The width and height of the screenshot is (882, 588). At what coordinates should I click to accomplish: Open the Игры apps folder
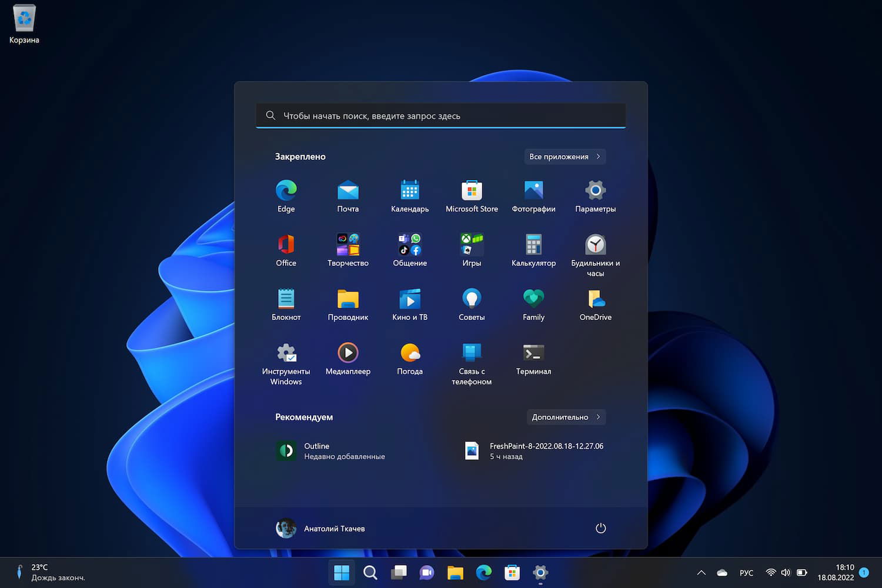472,245
